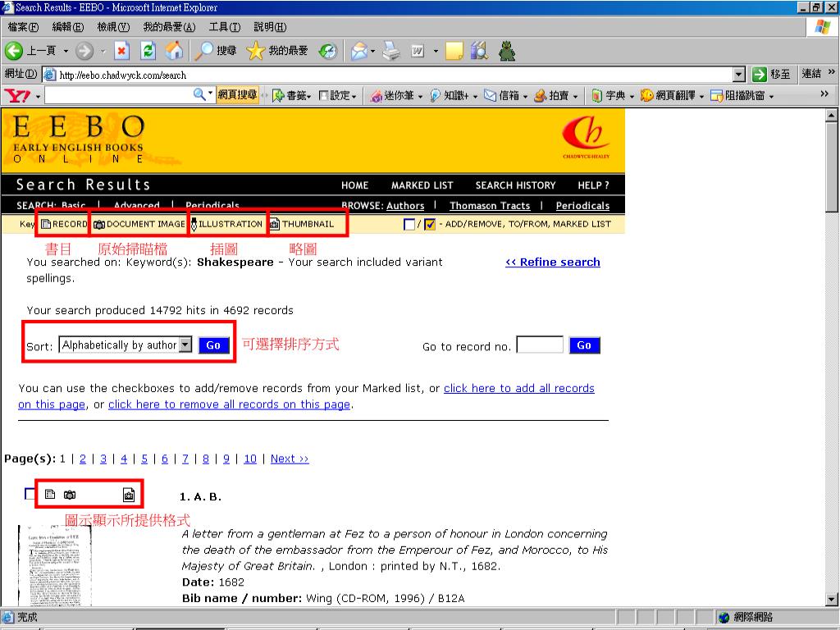Expand the Mail icon dropdown arrow
The width and height of the screenshot is (840, 630).
(x=373, y=52)
